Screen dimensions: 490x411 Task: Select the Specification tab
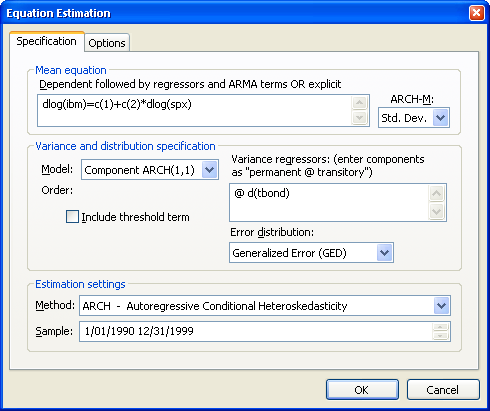click(x=47, y=41)
